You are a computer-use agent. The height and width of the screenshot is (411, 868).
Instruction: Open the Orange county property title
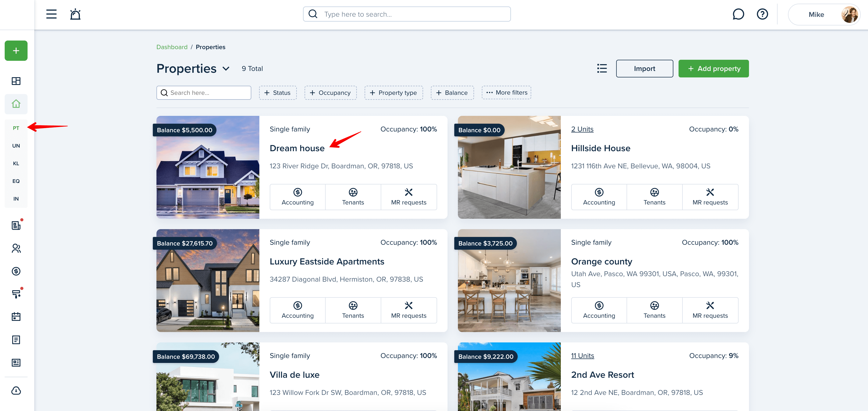(x=601, y=261)
